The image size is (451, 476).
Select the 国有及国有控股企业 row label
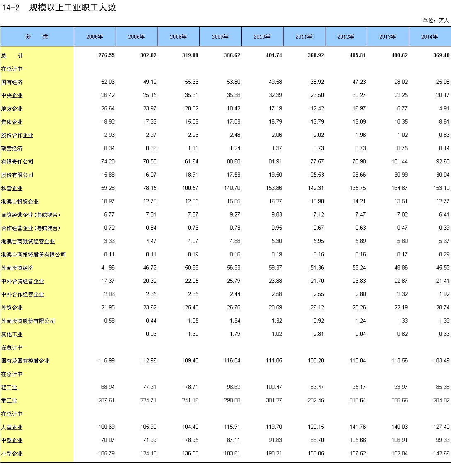point(25,361)
